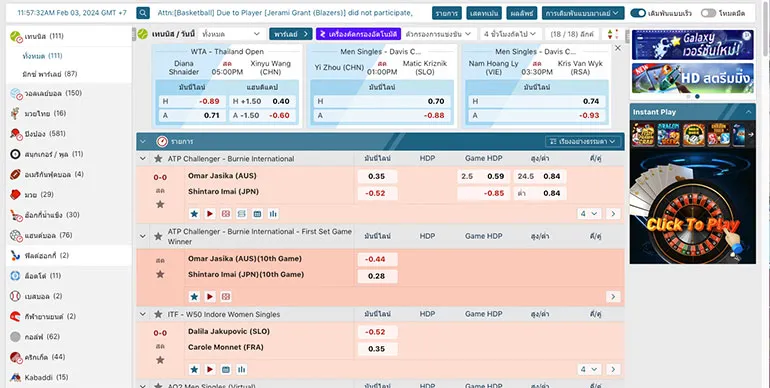The image size is (770, 388).
Task: Close the featured matches panel
Action: click(x=618, y=48)
